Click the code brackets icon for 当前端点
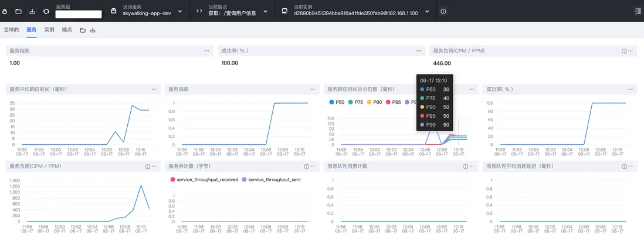The height and width of the screenshot is (235, 644). coord(199,11)
